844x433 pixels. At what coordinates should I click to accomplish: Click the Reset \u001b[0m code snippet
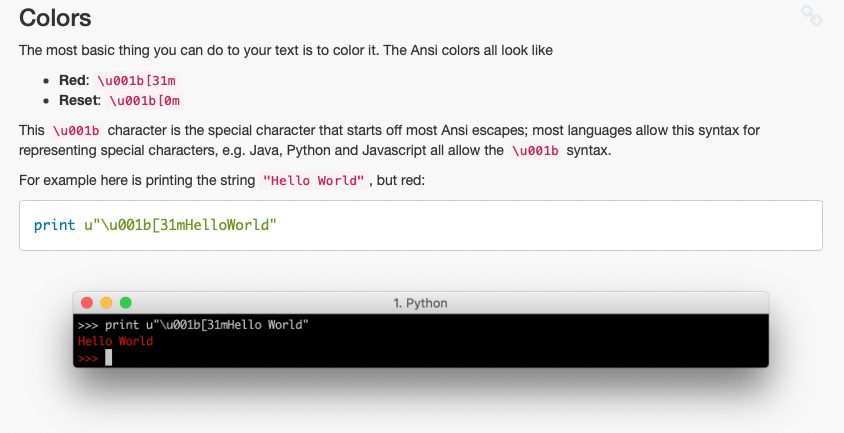pos(144,101)
